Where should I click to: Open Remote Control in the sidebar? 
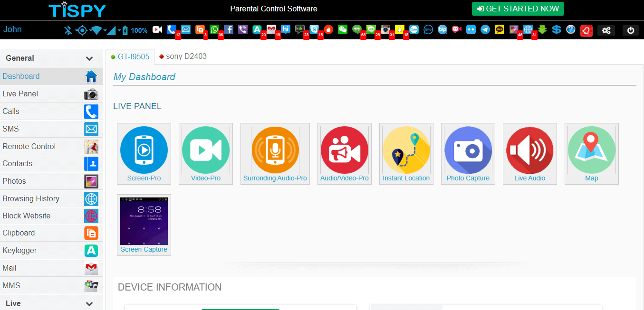pyautogui.click(x=51, y=147)
